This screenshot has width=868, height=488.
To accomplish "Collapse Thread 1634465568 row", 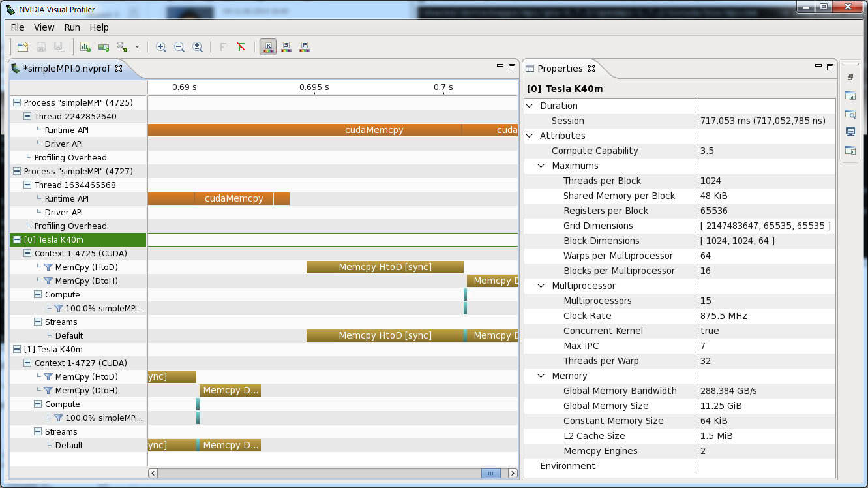I will click(x=27, y=185).
